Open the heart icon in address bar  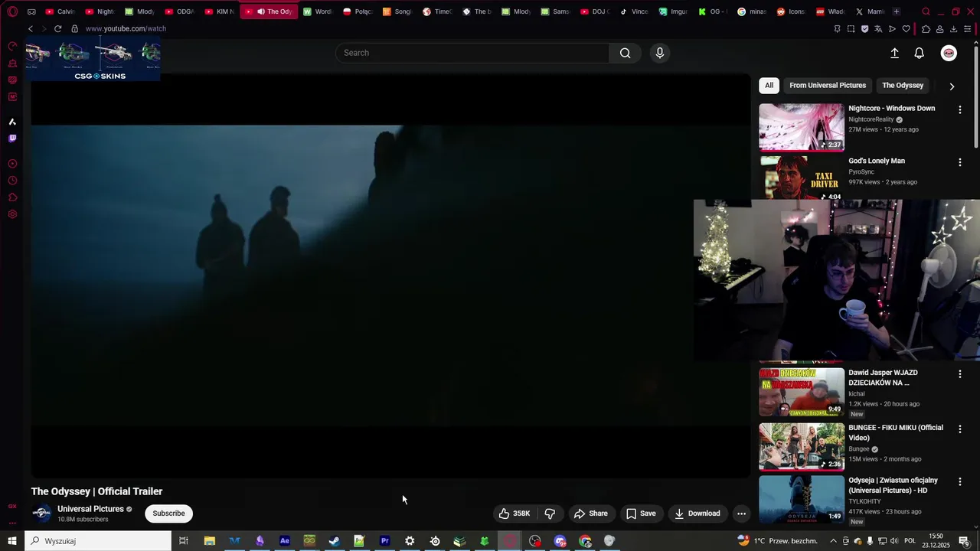tap(906, 29)
